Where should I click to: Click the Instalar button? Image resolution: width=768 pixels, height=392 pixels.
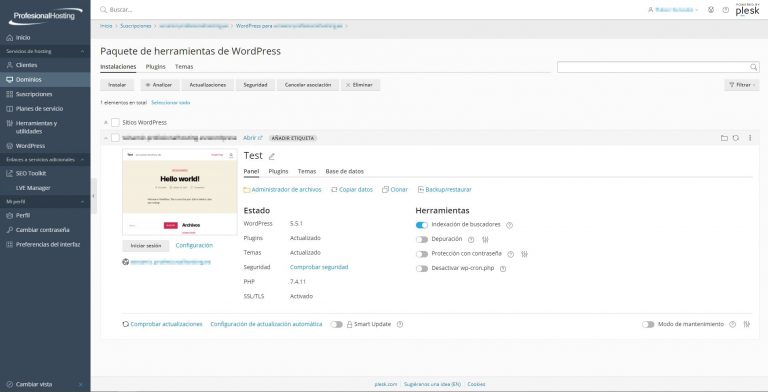(117, 85)
